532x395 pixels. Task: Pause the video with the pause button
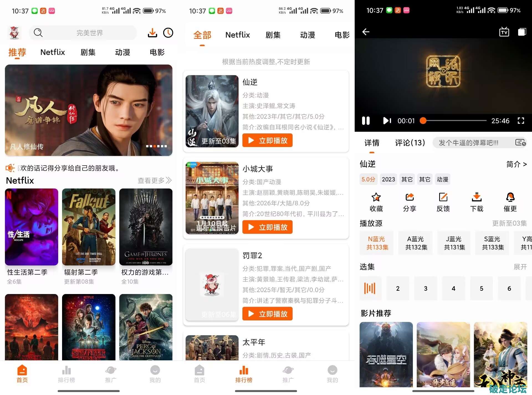coord(366,121)
